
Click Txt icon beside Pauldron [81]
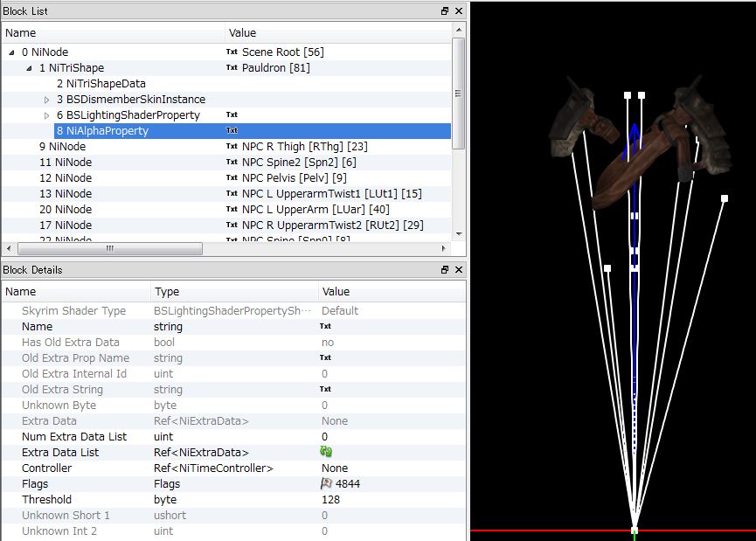[x=232, y=67]
